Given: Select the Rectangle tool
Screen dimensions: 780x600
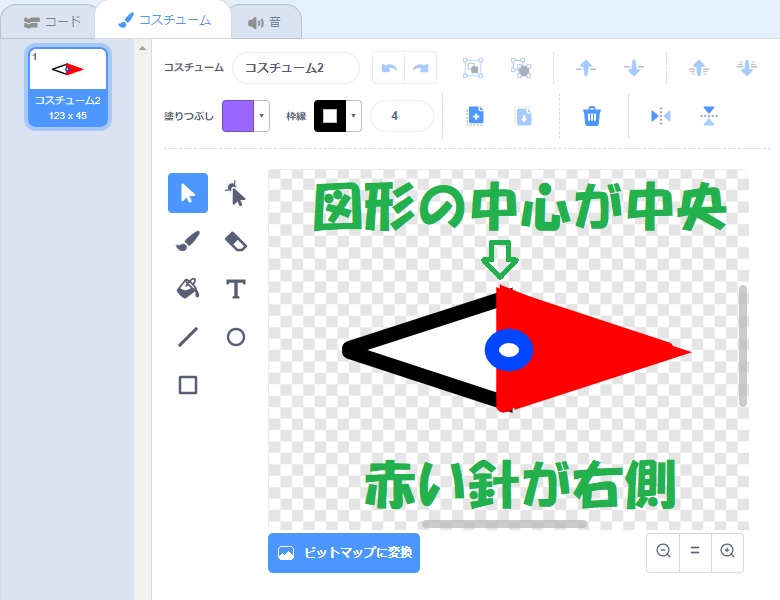Looking at the screenshot, I should click(x=188, y=385).
